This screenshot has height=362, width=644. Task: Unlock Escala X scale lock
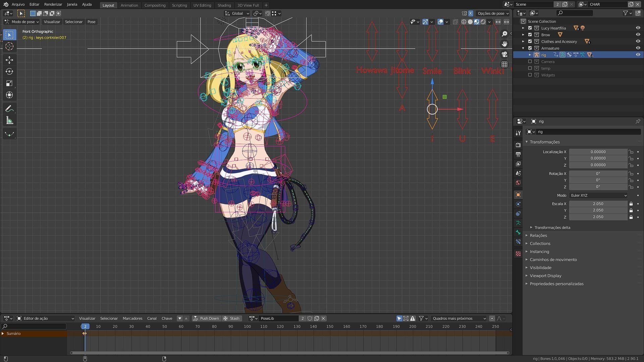point(631,204)
